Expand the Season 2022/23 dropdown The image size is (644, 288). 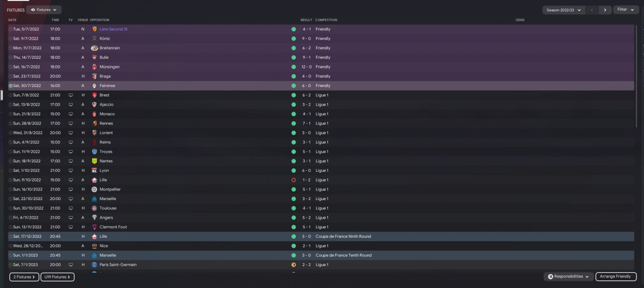pyautogui.click(x=564, y=10)
